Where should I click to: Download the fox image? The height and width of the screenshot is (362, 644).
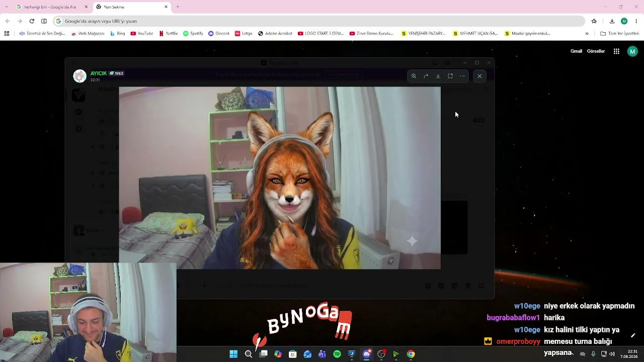pyautogui.click(x=438, y=76)
